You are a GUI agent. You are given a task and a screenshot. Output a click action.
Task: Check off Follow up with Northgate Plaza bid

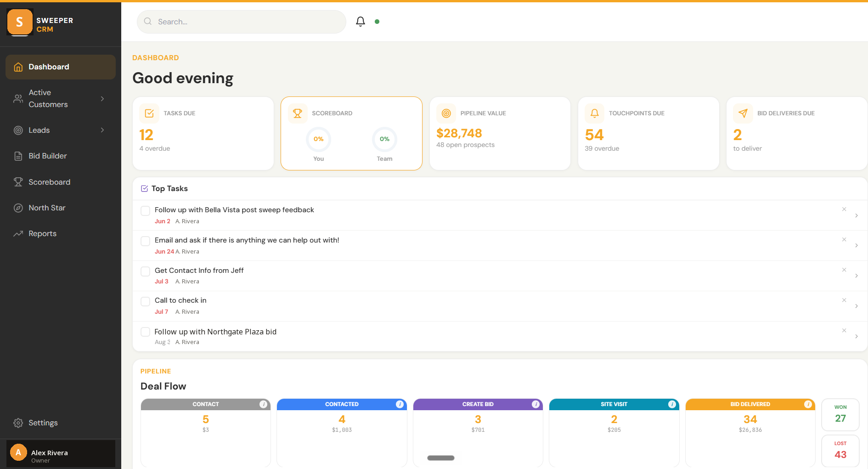(145, 332)
